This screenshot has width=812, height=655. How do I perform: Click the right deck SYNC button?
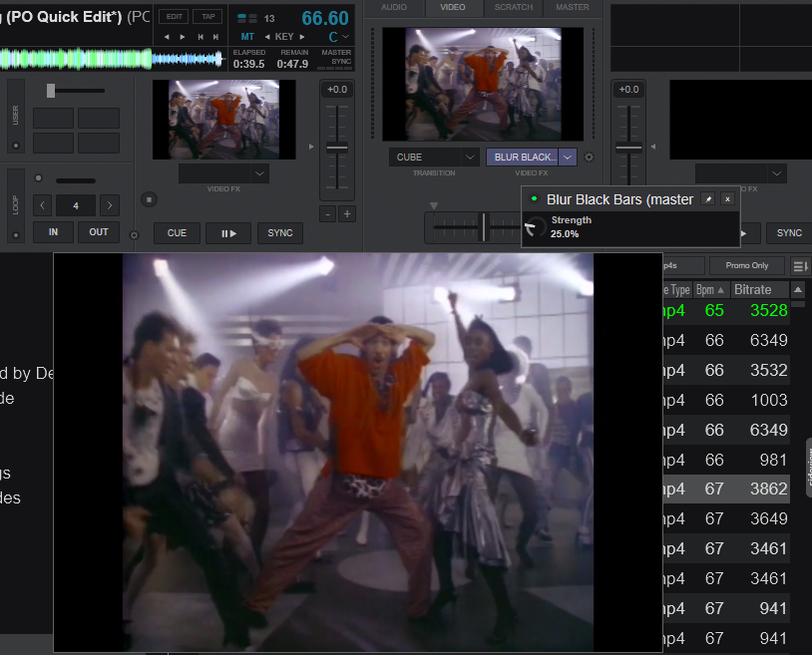click(x=789, y=233)
